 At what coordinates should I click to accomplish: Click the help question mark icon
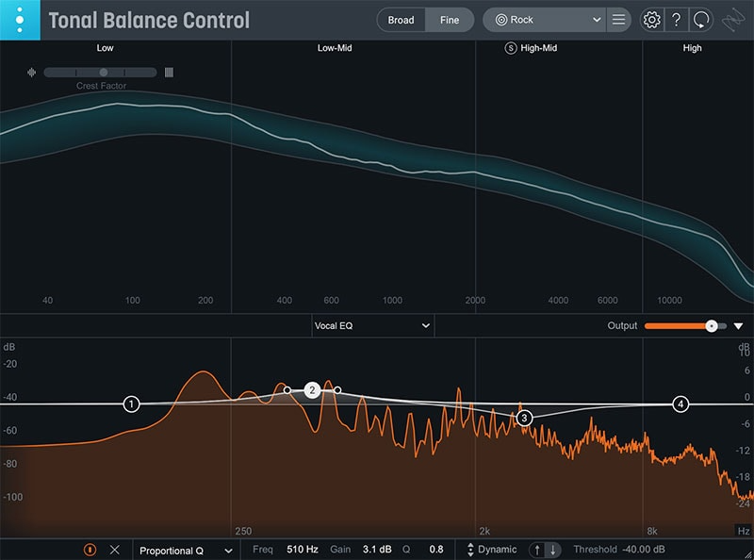coord(676,20)
